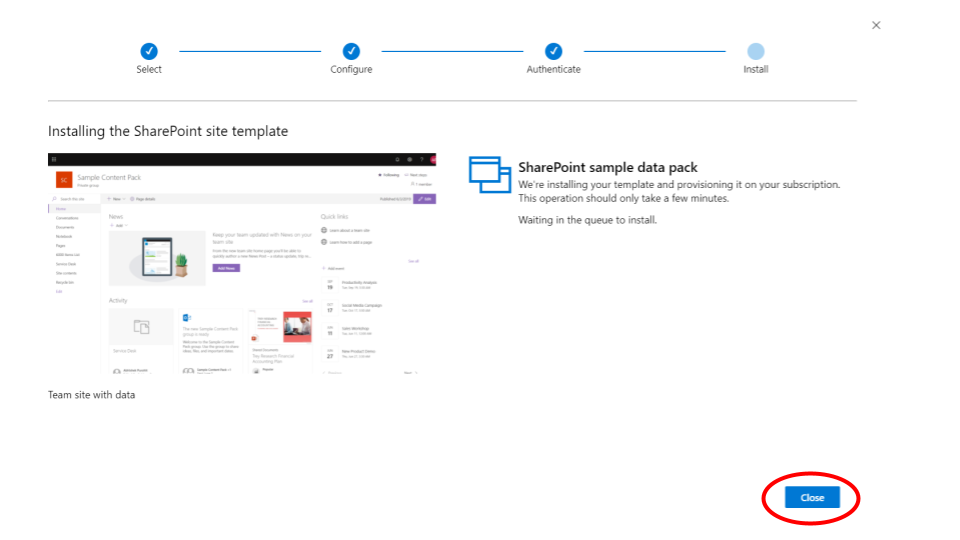Click the 'provisioning it on your subscription' description

tap(679, 191)
